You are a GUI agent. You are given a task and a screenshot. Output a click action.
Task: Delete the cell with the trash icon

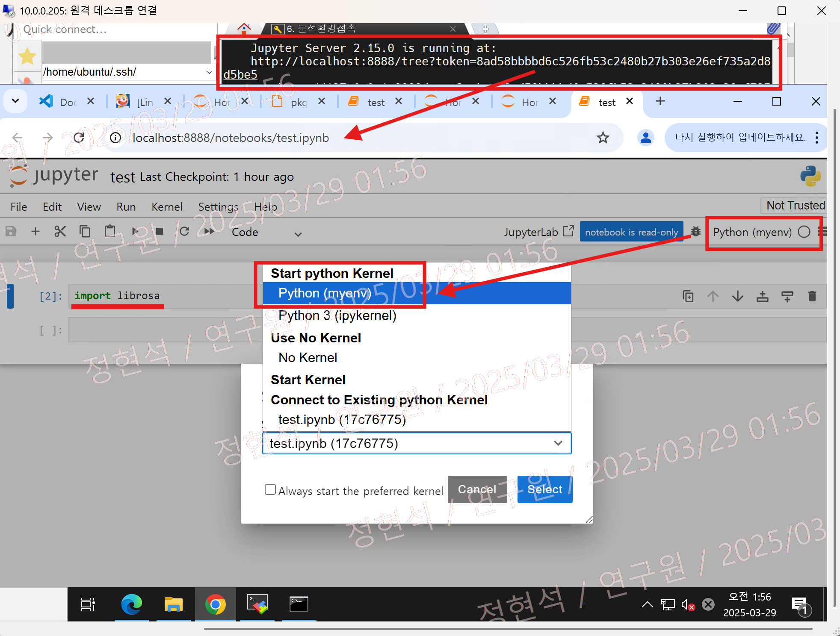click(x=812, y=296)
